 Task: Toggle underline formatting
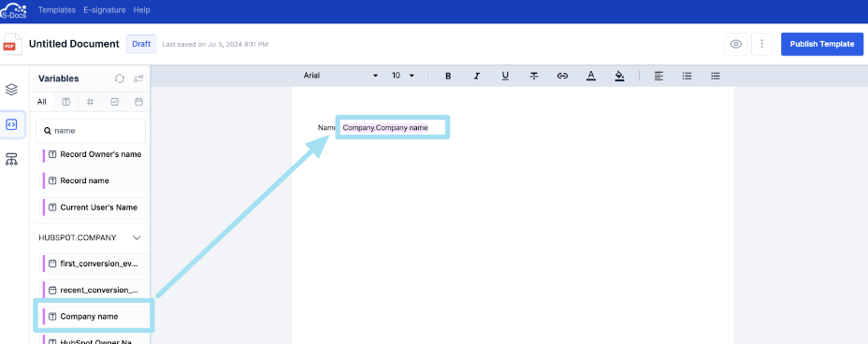(x=505, y=76)
